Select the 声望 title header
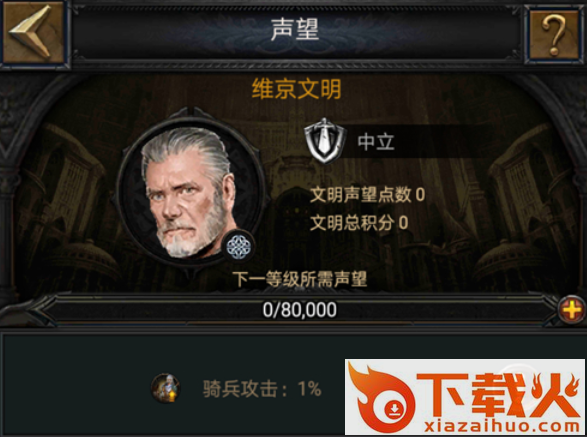This screenshot has width=587, height=437. (295, 29)
